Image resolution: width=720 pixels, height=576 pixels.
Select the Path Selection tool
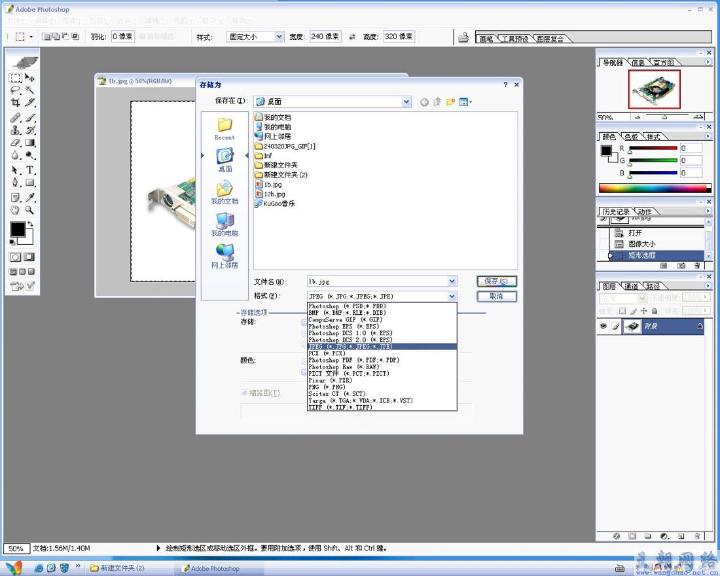[16, 170]
